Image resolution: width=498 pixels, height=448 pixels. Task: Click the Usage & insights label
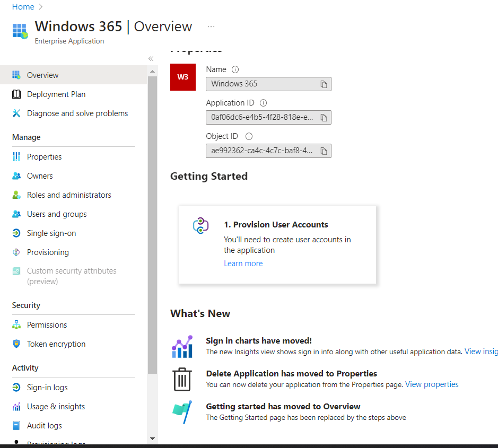tap(56, 407)
